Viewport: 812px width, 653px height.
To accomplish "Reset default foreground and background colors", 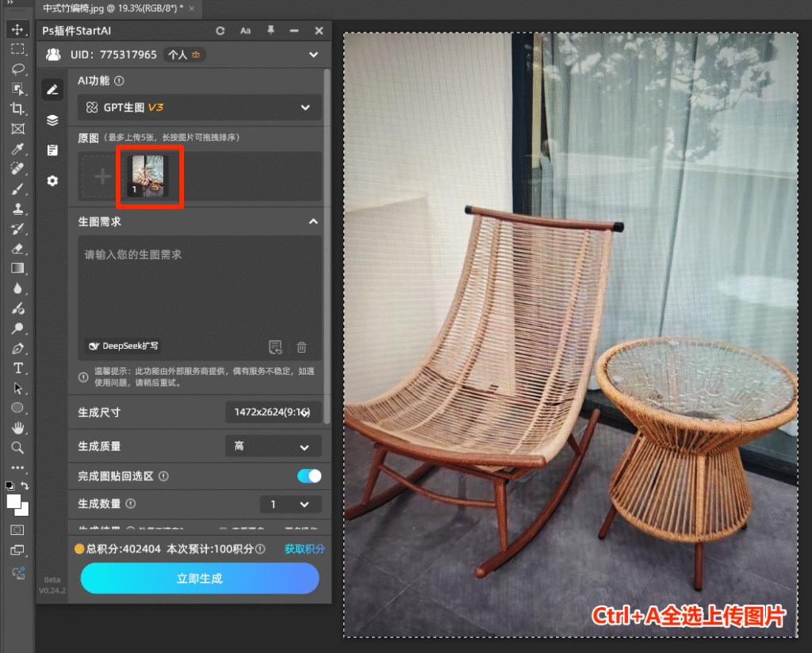I will (x=10, y=485).
